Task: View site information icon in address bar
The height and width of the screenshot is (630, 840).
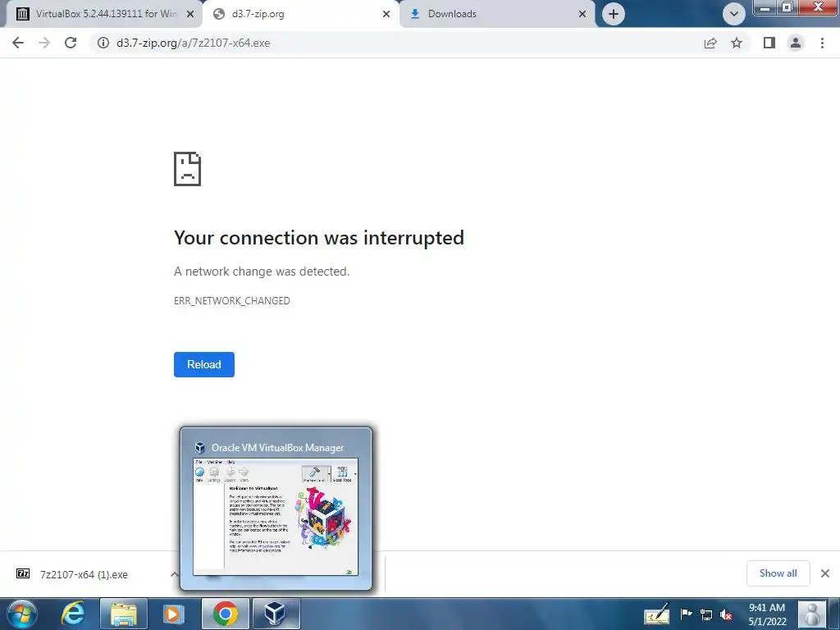Action: click(x=103, y=43)
